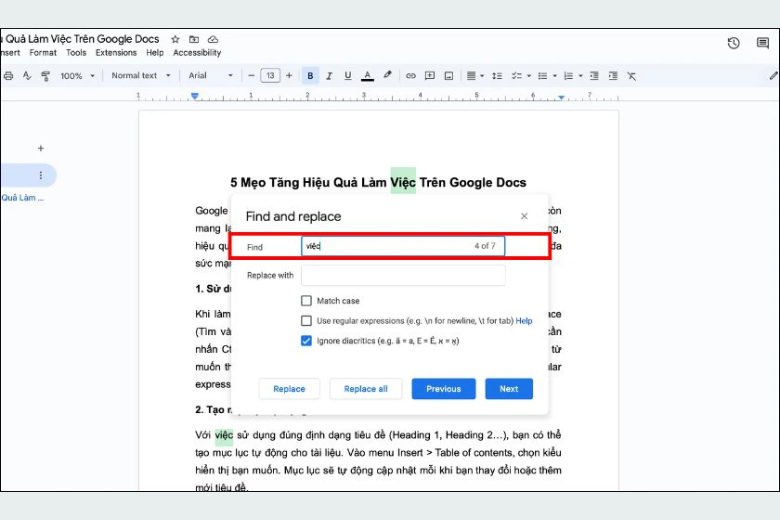780x520 pixels.
Task: Enable Use regular expressions checkbox
Action: tap(306, 321)
